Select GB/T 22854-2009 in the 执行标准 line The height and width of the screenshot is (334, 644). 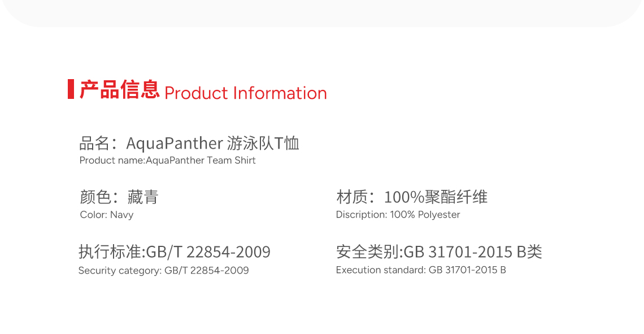point(208,251)
